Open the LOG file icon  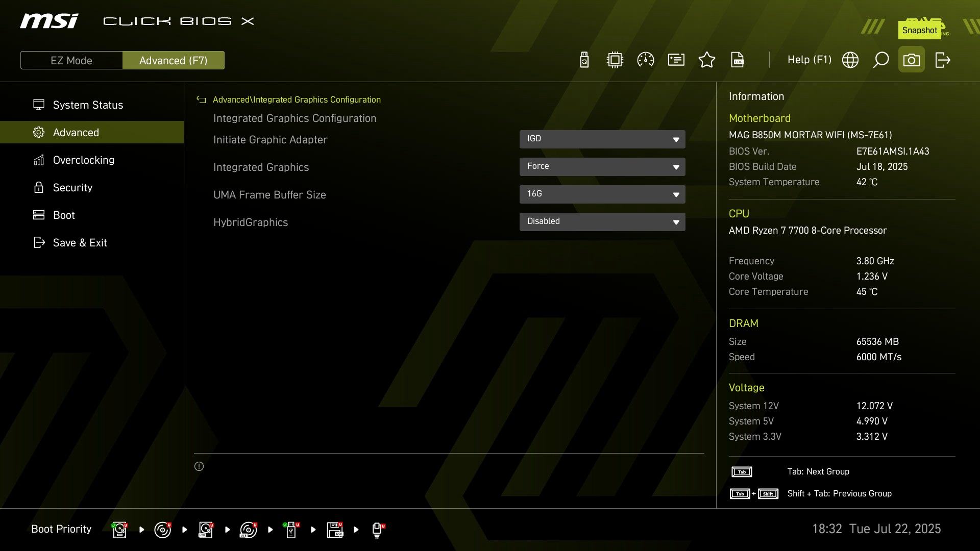pos(738,60)
